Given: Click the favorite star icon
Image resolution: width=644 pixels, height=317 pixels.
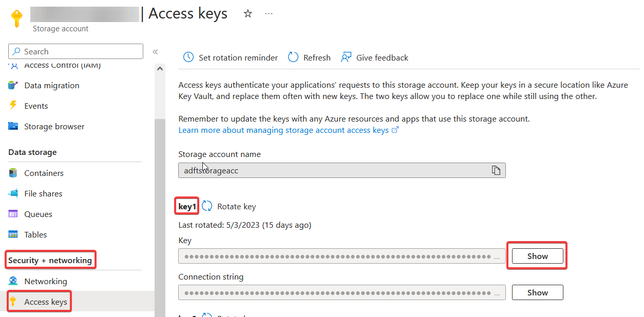Looking at the screenshot, I should click(x=248, y=14).
